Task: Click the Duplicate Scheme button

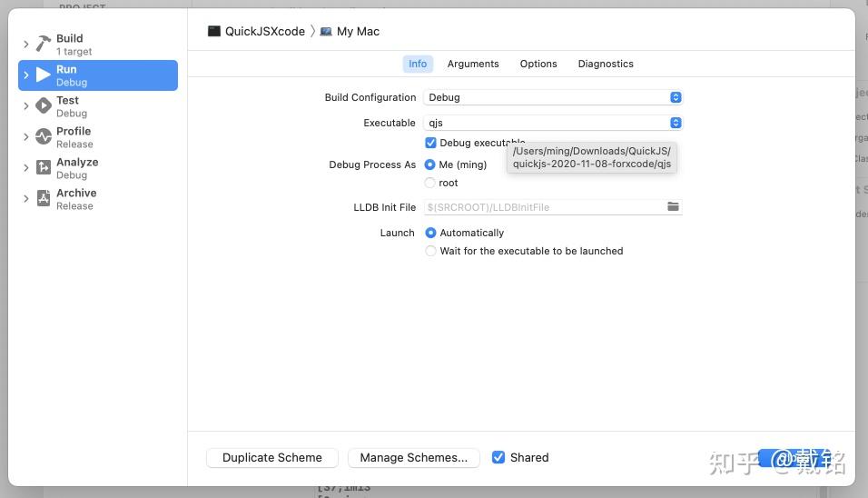Action: click(272, 457)
